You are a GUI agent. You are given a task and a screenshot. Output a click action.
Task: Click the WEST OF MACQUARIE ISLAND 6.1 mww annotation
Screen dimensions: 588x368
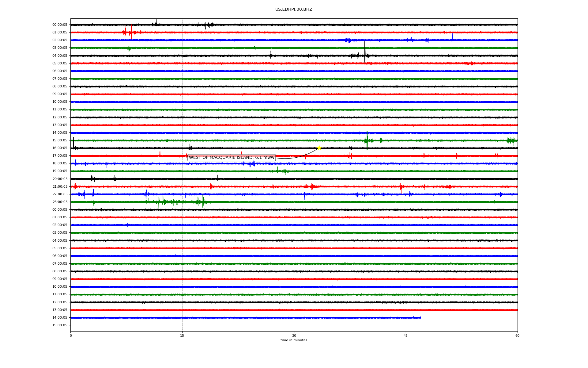(x=232, y=158)
